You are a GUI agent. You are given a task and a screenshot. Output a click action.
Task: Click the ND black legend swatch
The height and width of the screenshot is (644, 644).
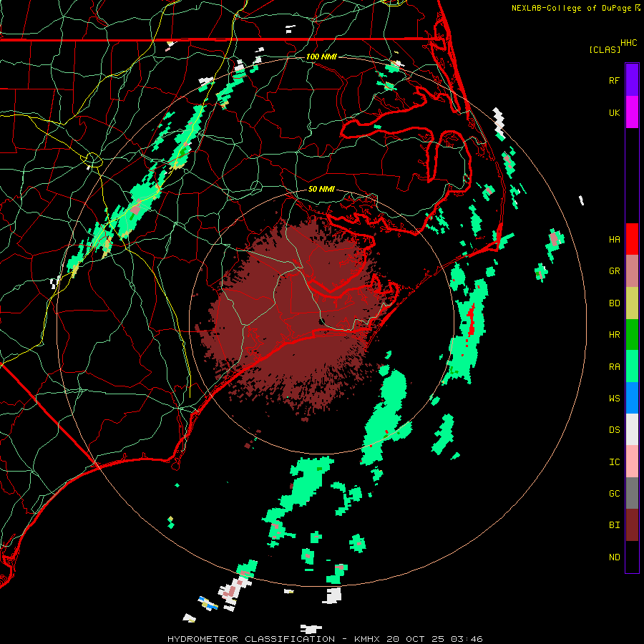point(632,557)
